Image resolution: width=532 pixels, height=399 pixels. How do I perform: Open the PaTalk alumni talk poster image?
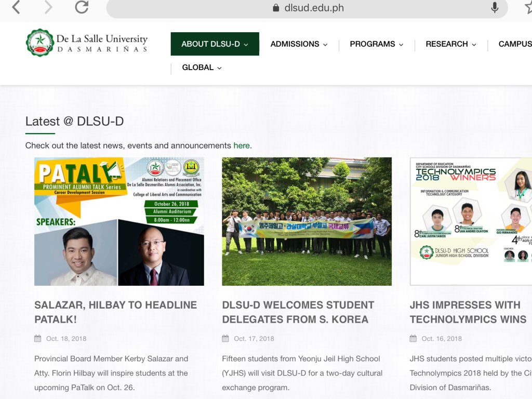[119, 221]
